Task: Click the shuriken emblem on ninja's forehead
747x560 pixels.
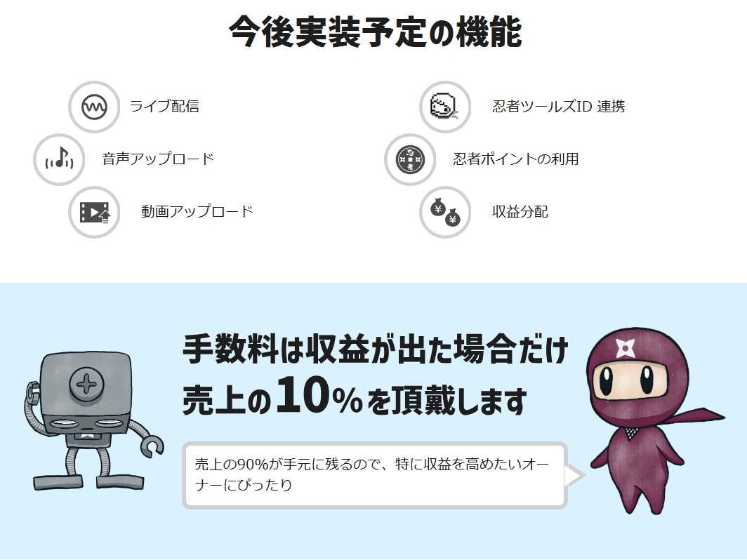Action: click(625, 348)
